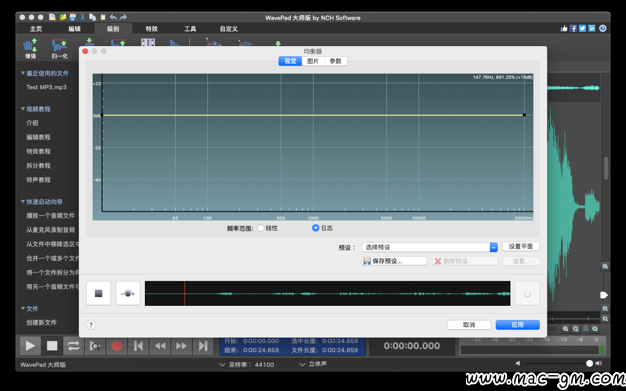Click the 取消 button

pos(469,325)
